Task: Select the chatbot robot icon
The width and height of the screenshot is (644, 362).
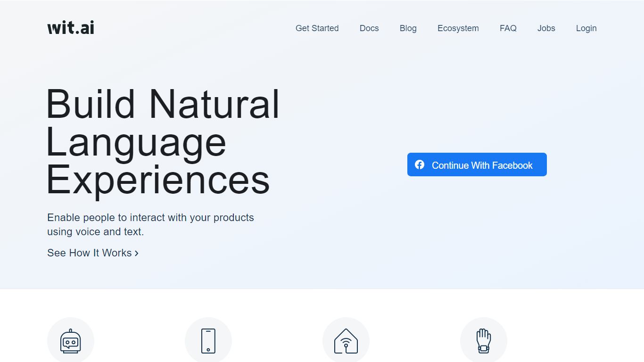Action: click(71, 340)
